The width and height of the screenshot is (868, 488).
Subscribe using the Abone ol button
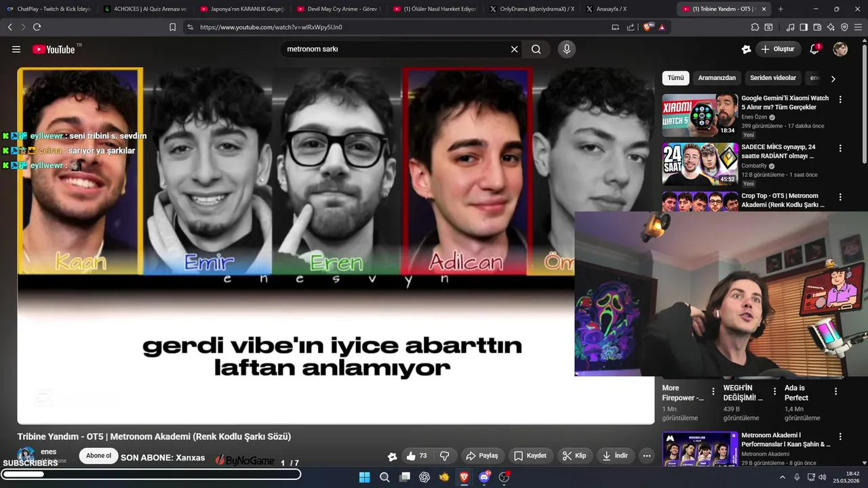(x=98, y=455)
